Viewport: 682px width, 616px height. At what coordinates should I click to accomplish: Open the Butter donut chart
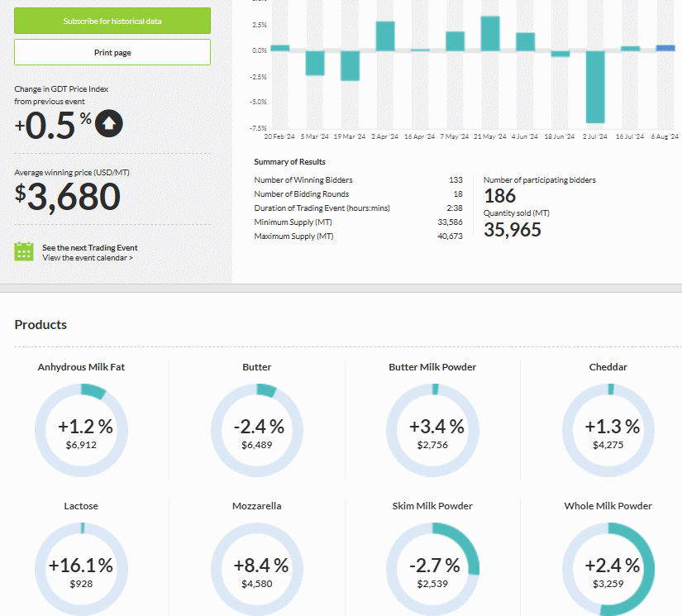click(257, 430)
